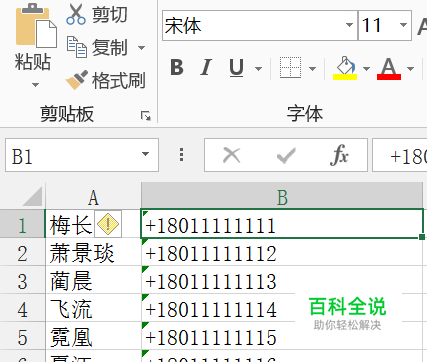Click the Insert Function fx icon
Image resolution: width=427 pixels, height=362 pixels.
click(339, 155)
